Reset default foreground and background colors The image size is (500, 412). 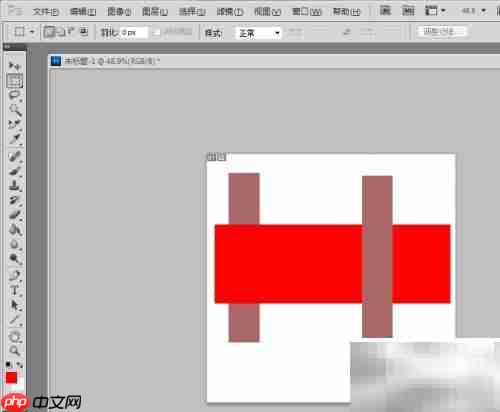[x=8, y=364]
